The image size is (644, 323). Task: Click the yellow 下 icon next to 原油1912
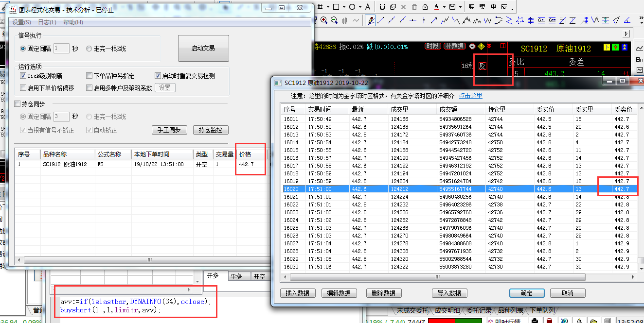tap(606, 47)
